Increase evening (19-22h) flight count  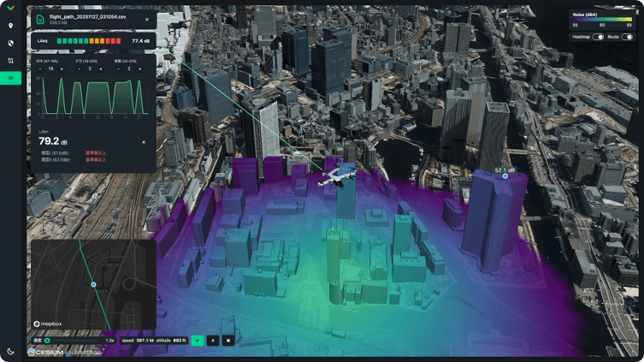click(x=101, y=69)
